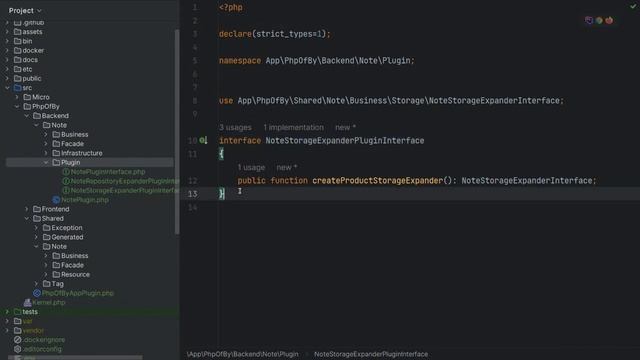Collapse the Shared folder chevron
This screenshot has height=360, width=640.
[x=27, y=218]
